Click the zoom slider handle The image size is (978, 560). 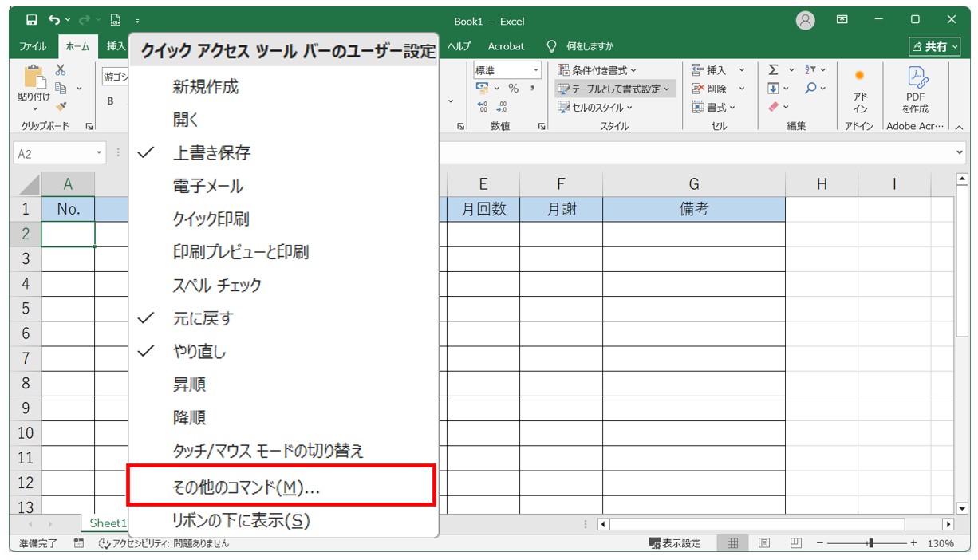(x=870, y=543)
